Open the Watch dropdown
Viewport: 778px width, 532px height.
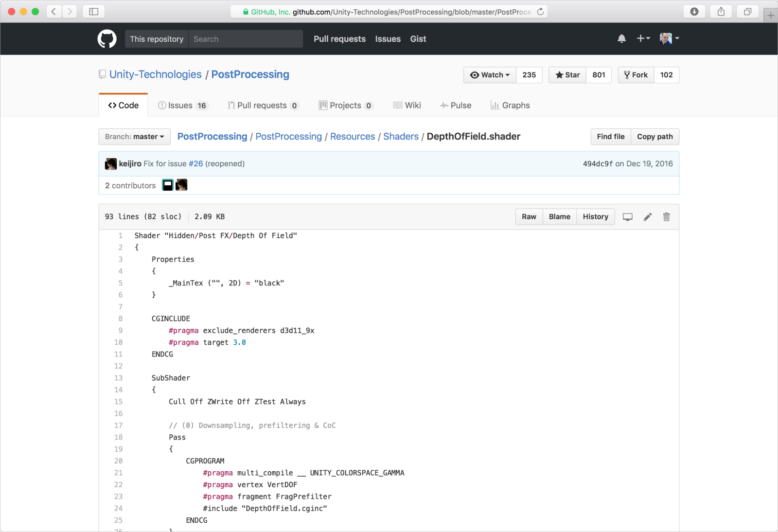pyautogui.click(x=490, y=75)
